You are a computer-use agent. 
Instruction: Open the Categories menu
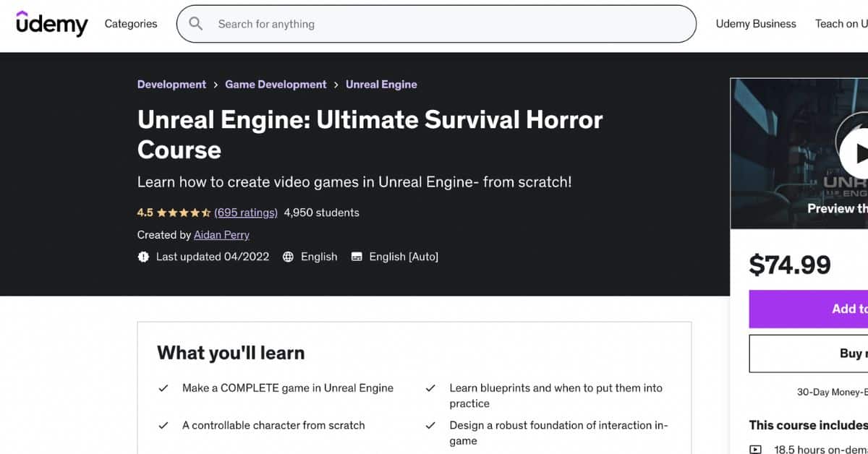130,23
